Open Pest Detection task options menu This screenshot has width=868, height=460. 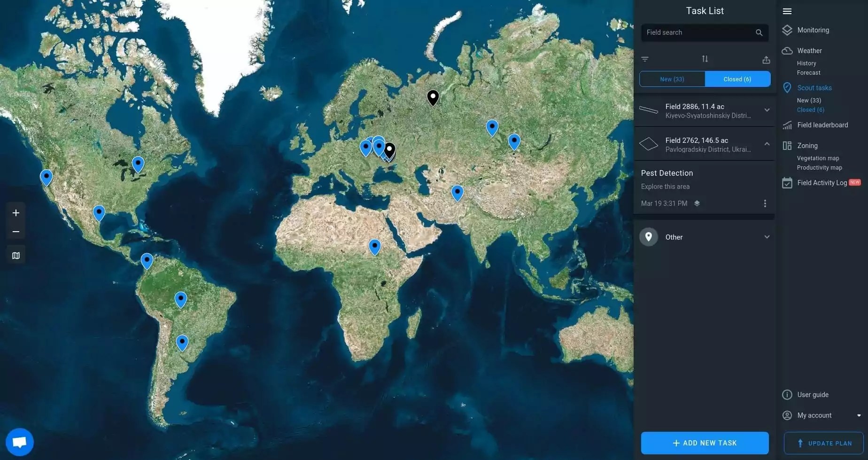[x=765, y=203]
